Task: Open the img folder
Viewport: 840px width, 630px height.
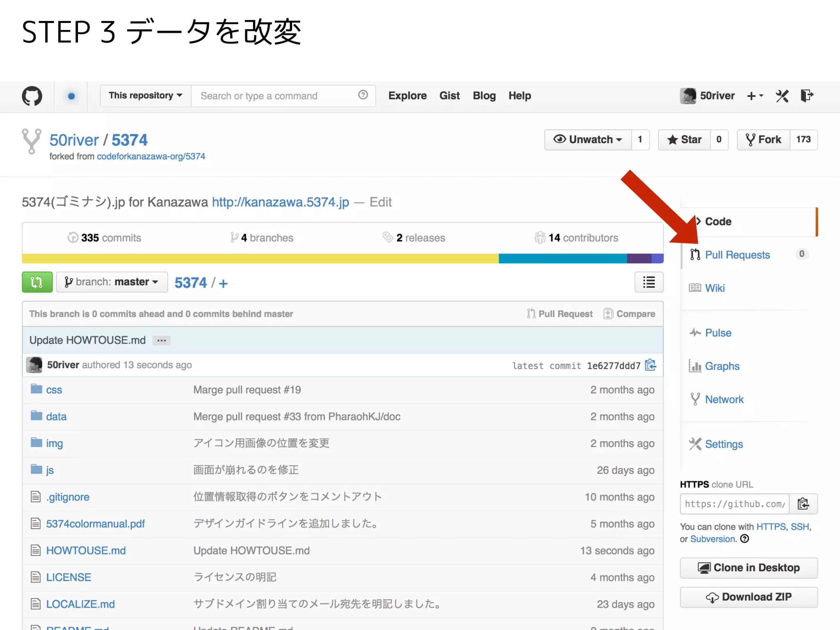Action: [54, 443]
